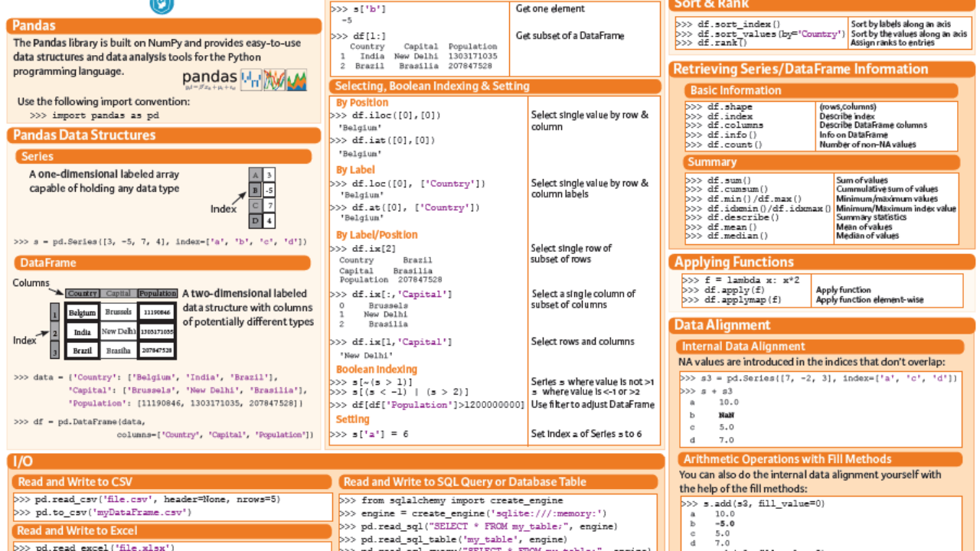Click the 'Apply function element-wise' description
This screenshot has width=980, height=551.
click(870, 300)
